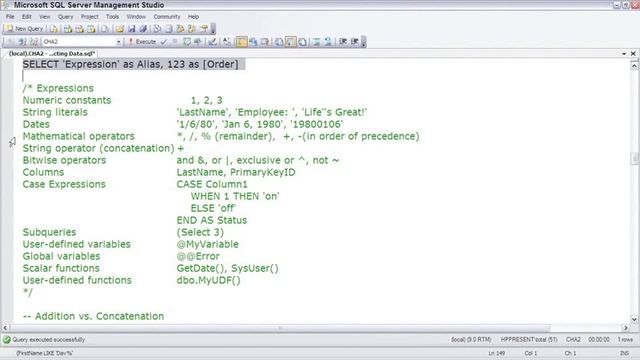Viewport: 640px width, 360px height.
Task: Save the current SQL file
Action: click(x=131, y=29)
